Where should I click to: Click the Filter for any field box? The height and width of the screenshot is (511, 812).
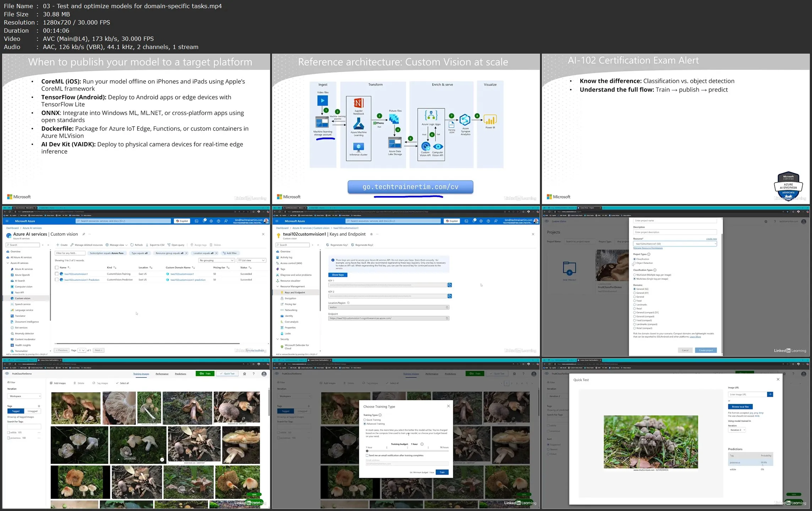coord(70,253)
